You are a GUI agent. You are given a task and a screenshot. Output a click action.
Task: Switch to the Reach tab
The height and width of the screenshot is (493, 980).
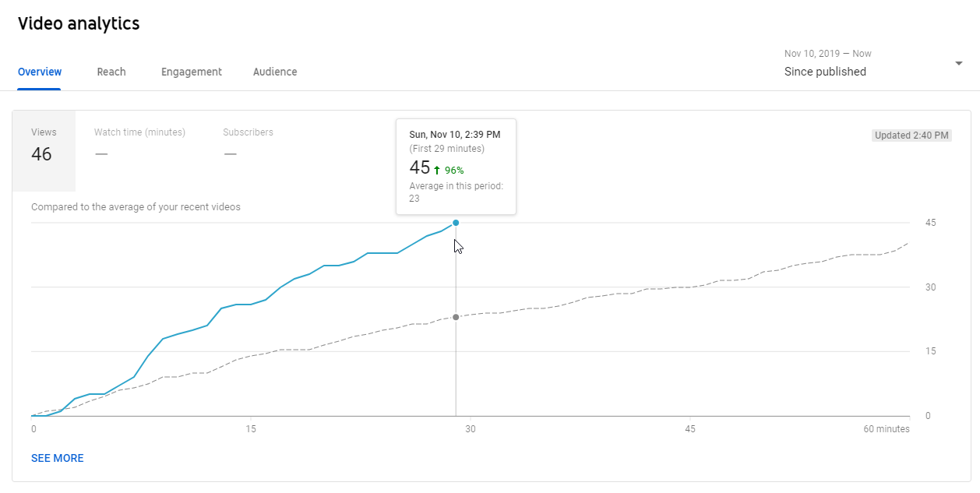111,72
